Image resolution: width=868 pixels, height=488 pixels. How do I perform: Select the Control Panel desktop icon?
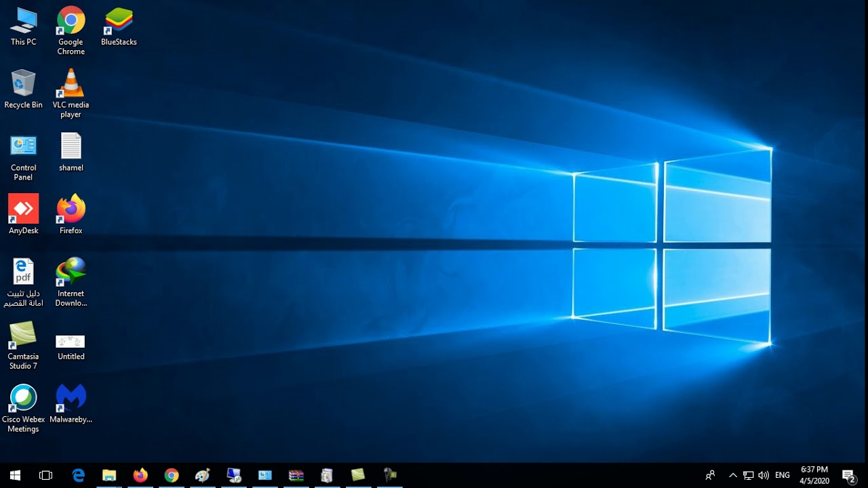[x=23, y=157]
